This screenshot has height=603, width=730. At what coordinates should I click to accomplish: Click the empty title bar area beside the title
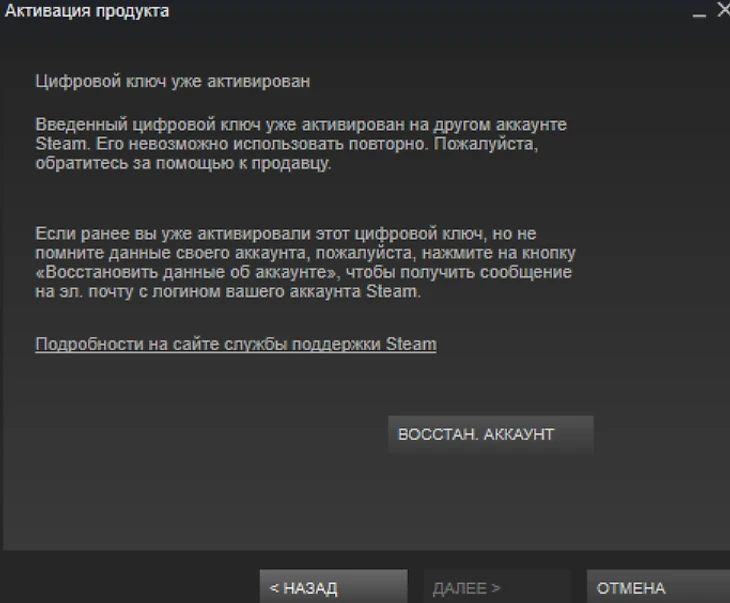[x=428, y=11]
